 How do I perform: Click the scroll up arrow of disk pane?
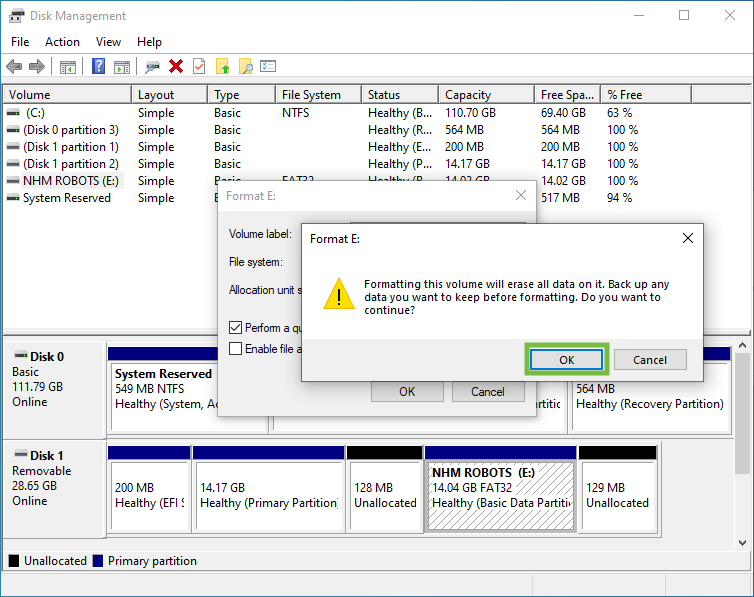(742, 346)
